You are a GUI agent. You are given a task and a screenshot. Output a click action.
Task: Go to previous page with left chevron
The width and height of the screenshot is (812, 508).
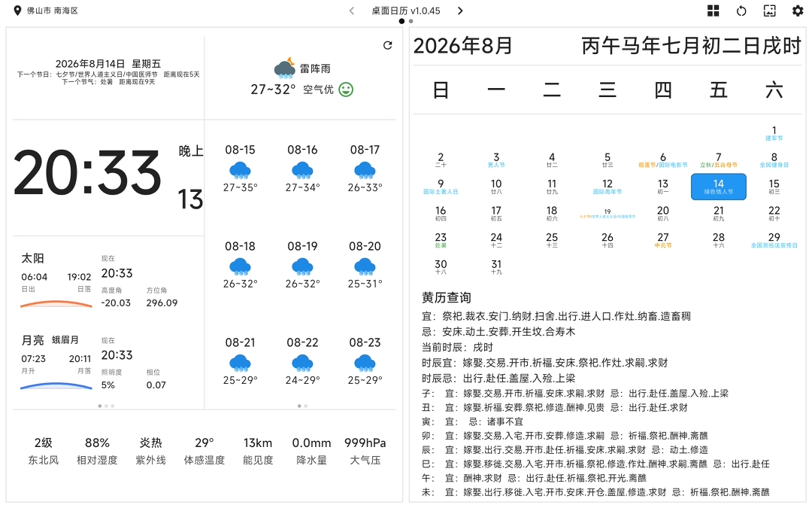tap(352, 11)
